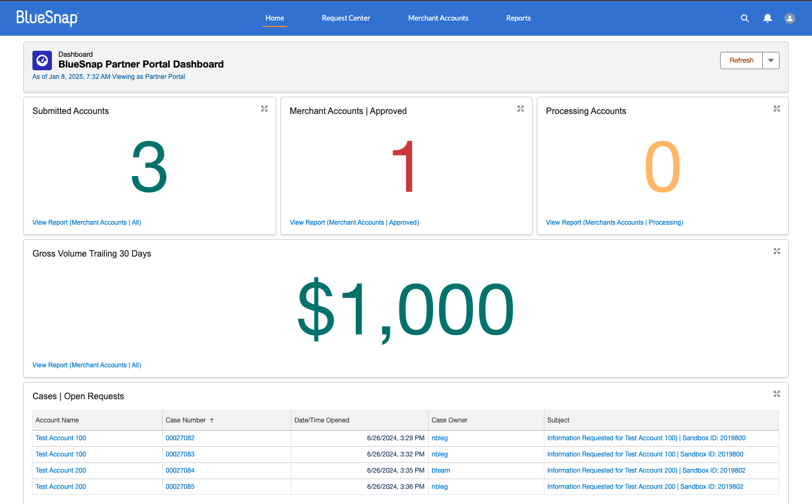Image resolution: width=812 pixels, height=504 pixels.
Task: Open the Reports tab
Action: tap(518, 18)
